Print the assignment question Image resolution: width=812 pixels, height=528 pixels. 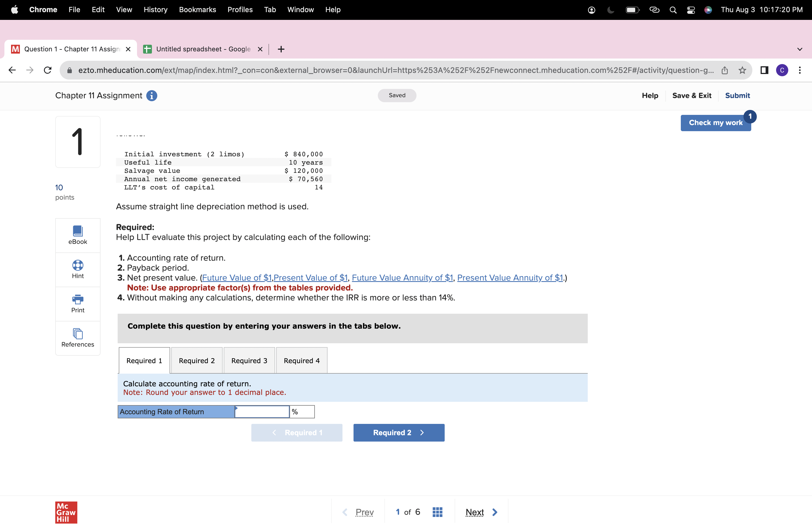[77, 303]
